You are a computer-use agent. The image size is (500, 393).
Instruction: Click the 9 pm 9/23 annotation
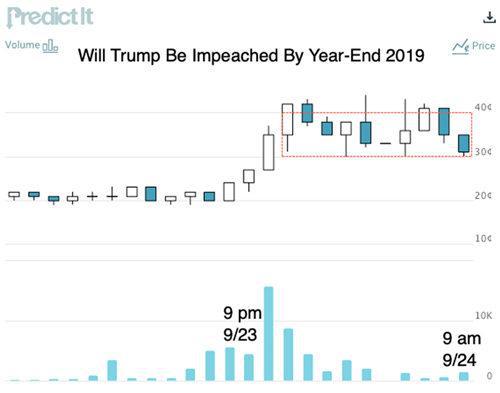point(242,324)
